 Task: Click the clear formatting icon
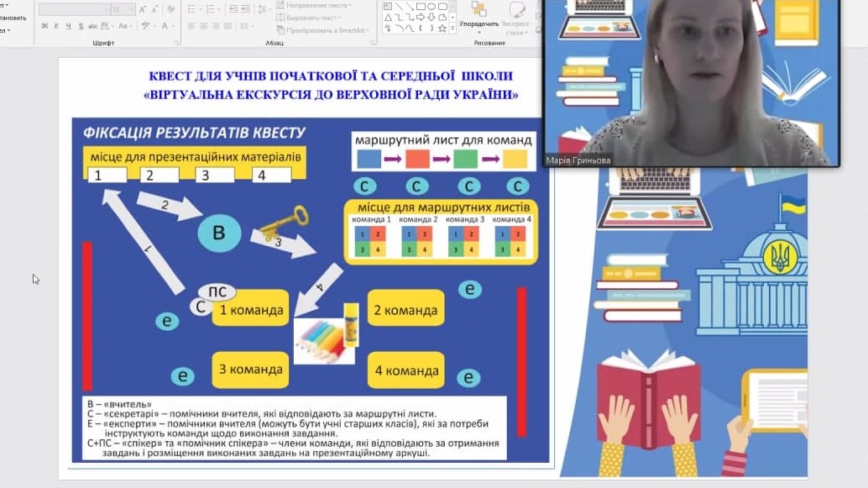point(172,9)
